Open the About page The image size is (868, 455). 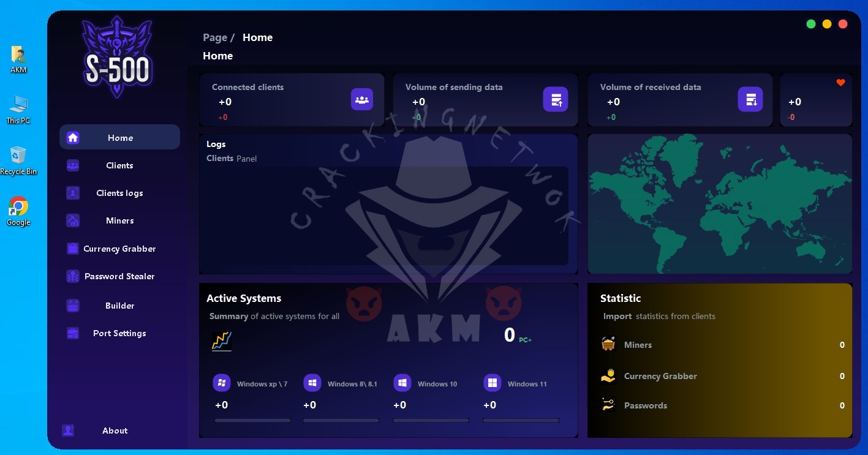coord(115,431)
